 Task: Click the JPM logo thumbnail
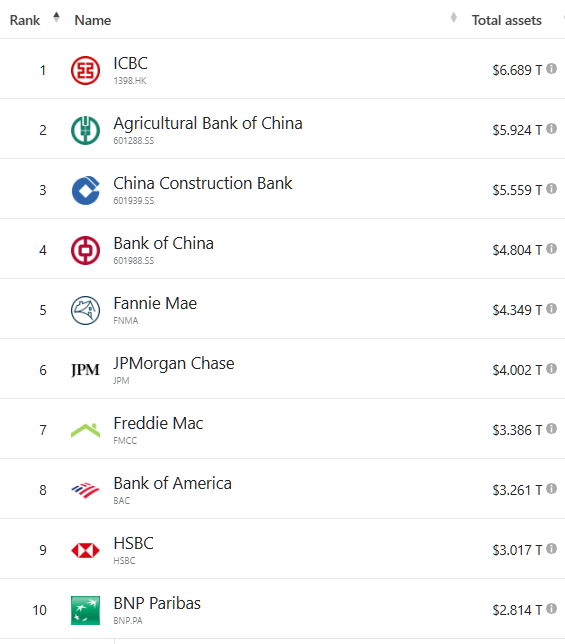[x=85, y=370]
